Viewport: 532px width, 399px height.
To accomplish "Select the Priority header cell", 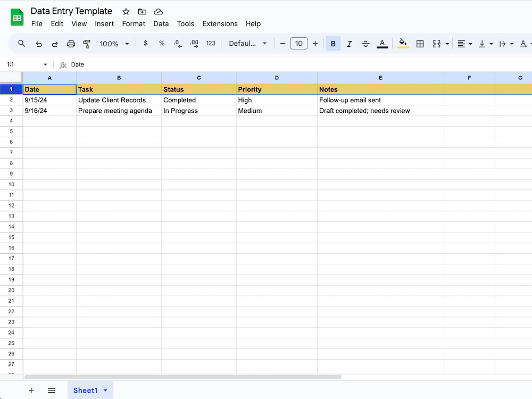I will (277, 89).
